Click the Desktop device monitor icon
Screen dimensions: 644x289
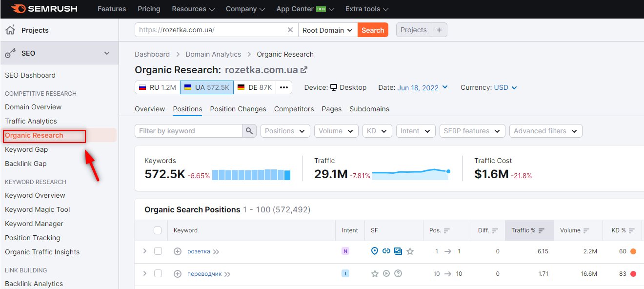click(x=334, y=87)
